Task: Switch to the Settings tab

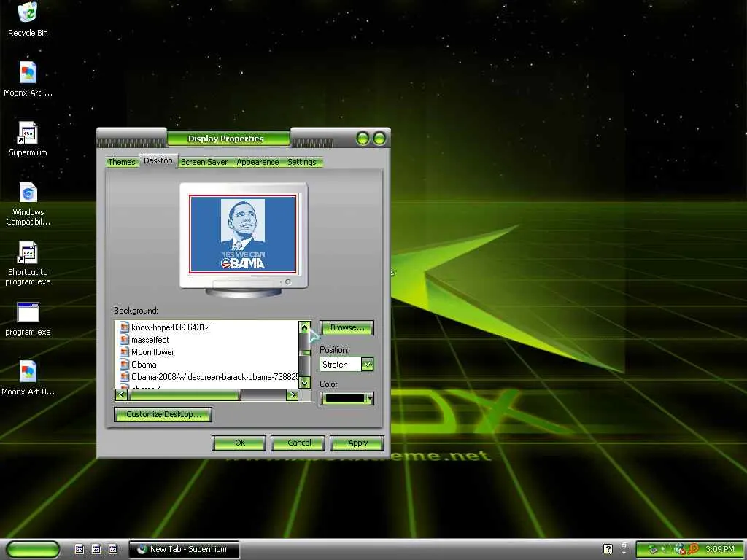Action: [x=302, y=162]
